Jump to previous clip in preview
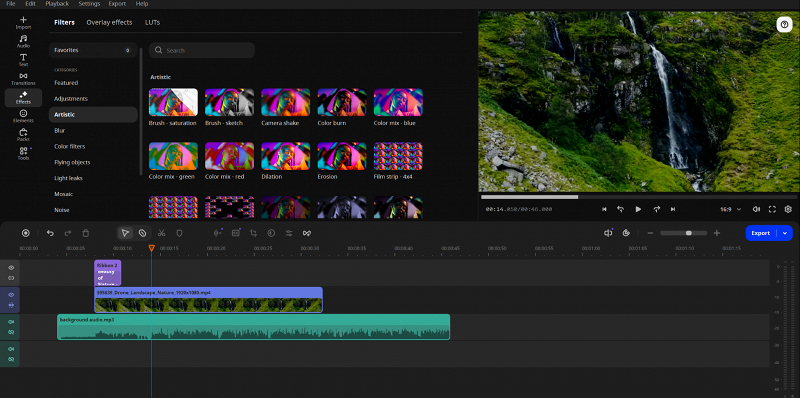 point(604,209)
